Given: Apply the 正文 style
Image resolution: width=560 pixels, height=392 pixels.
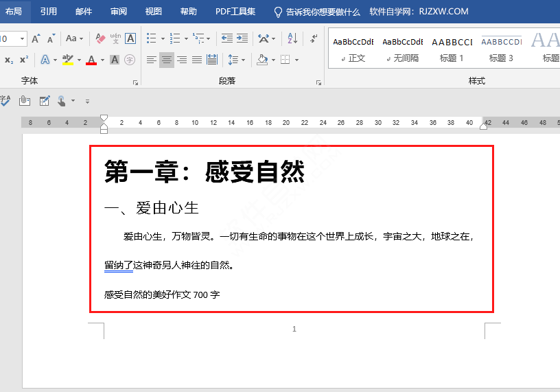Looking at the screenshot, I should (353, 48).
